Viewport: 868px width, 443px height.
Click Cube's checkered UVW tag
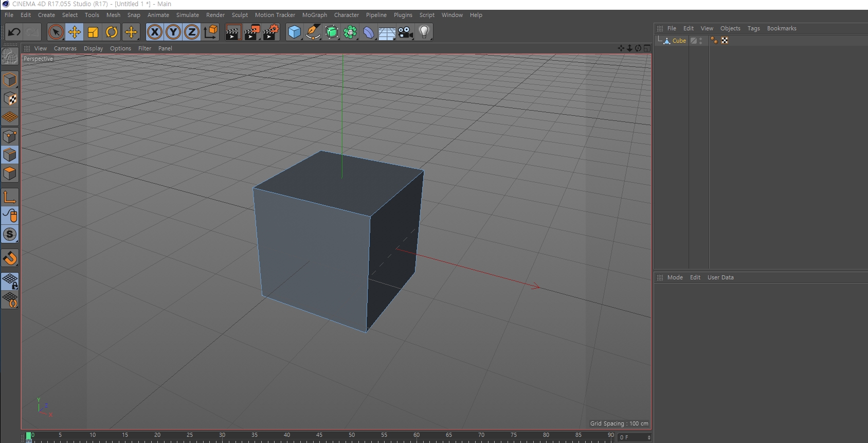725,41
